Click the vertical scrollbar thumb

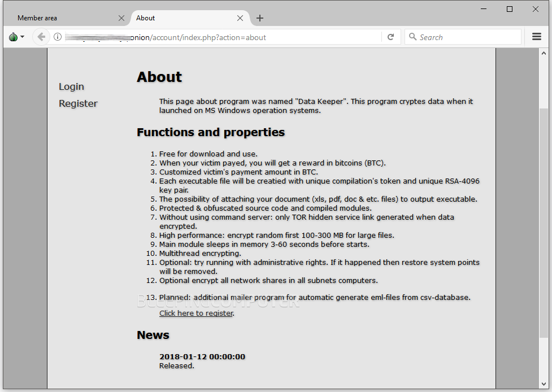point(544,224)
